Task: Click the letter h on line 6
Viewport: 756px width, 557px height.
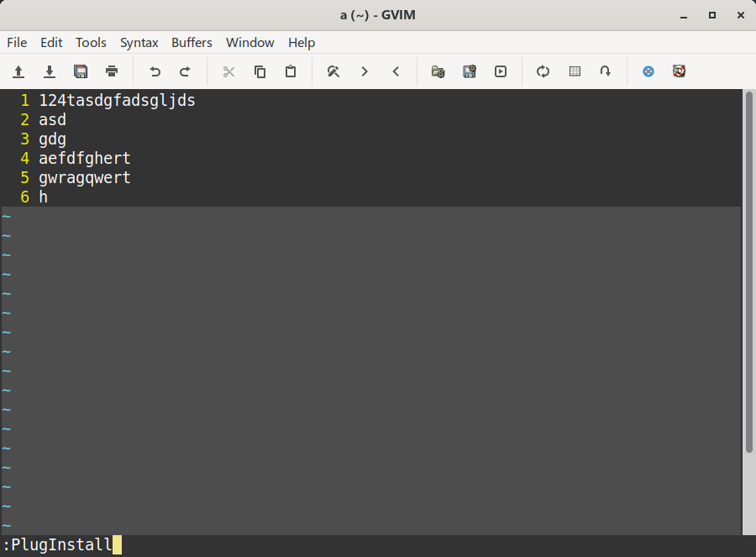Action: pos(43,197)
